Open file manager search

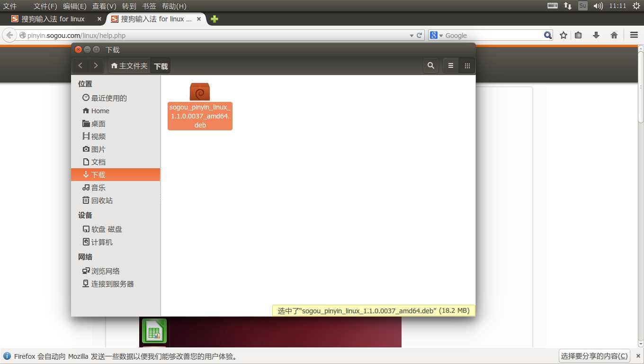point(431,66)
